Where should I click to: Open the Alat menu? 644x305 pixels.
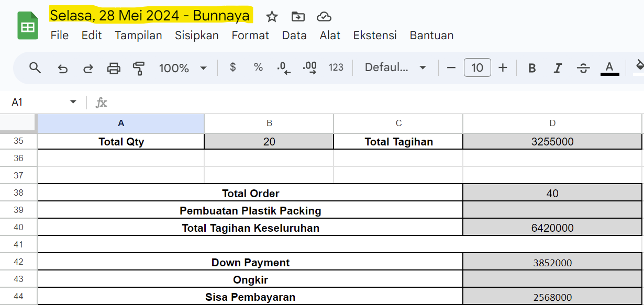(x=330, y=36)
